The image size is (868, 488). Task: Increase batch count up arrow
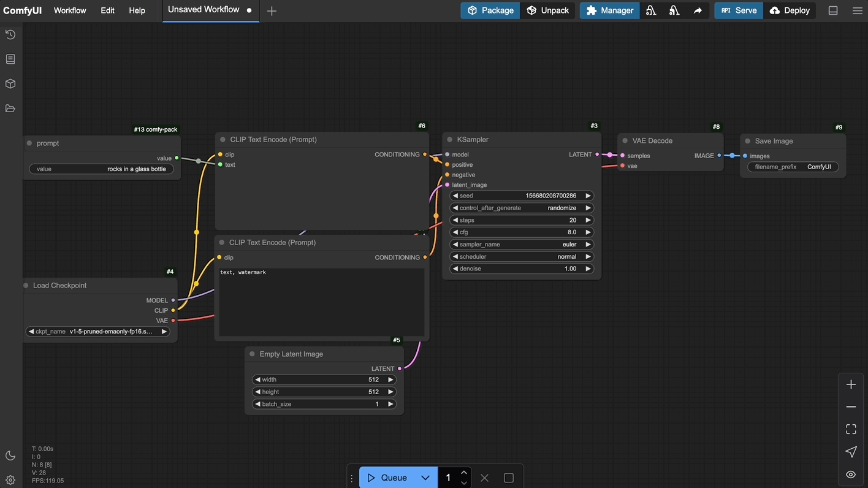click(x=464, y=473)
